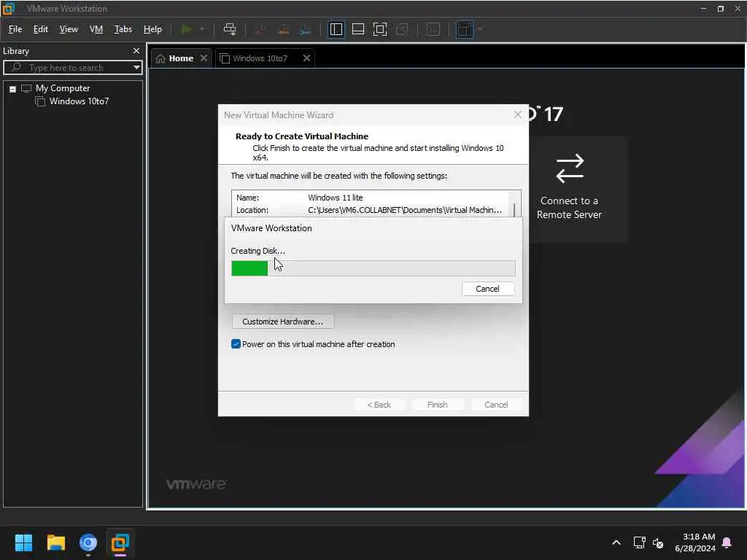
Task: Click the full screen mode icon
Action: click(379, 29)
